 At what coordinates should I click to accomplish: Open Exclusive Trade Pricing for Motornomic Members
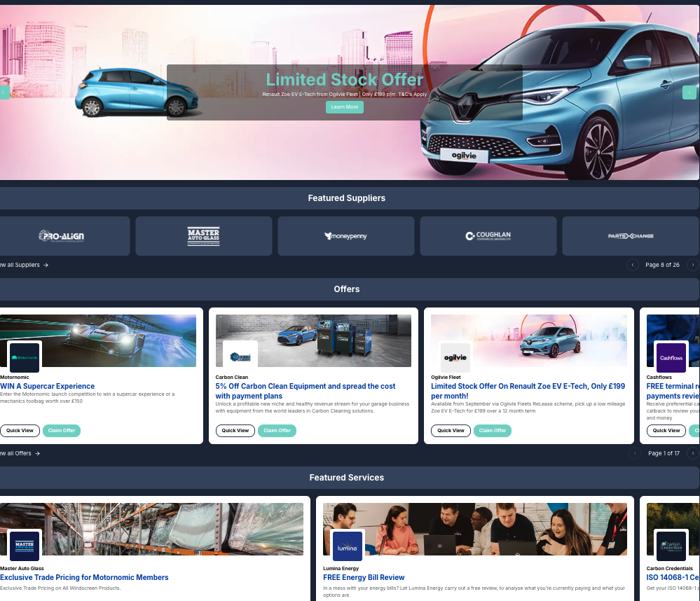[x=84, y=577]
